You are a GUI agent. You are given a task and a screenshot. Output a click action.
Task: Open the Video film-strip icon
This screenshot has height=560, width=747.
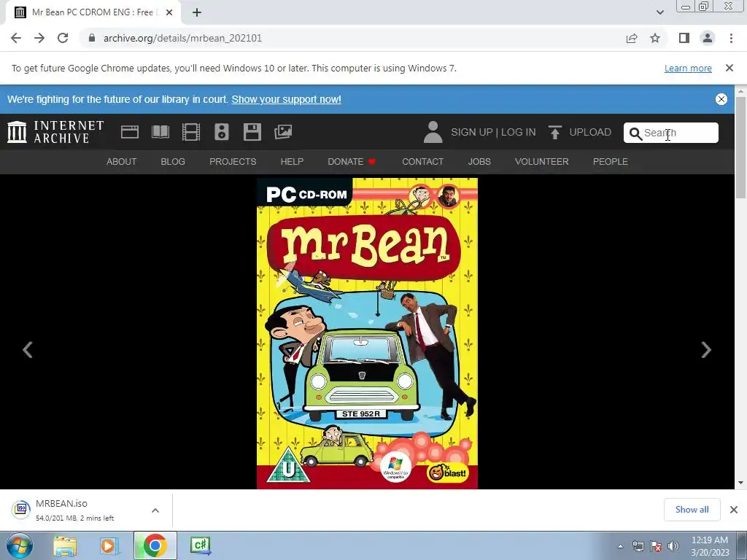pos(191,132)
